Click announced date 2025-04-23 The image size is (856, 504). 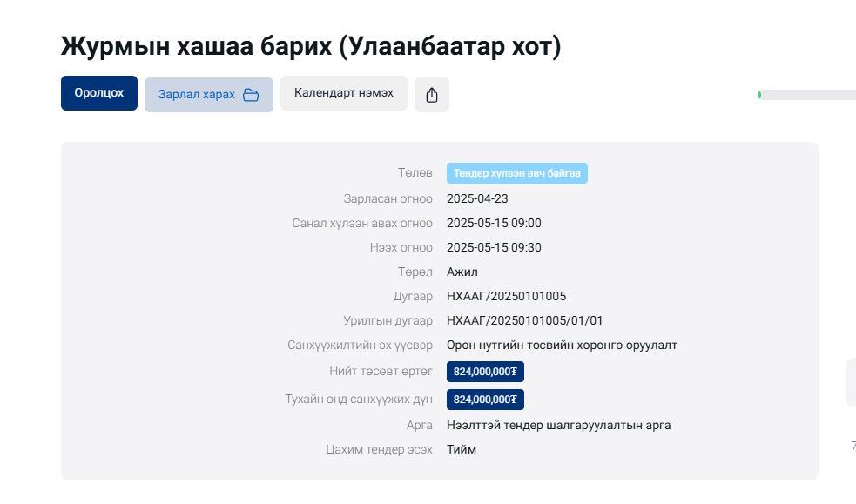tap(477, 198)
